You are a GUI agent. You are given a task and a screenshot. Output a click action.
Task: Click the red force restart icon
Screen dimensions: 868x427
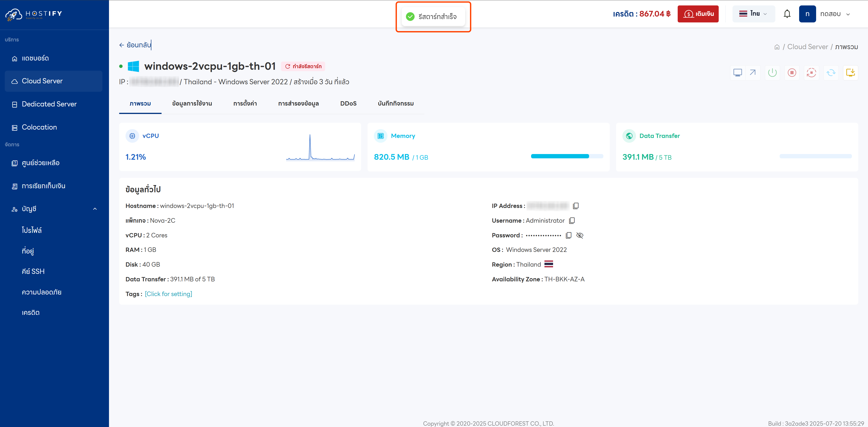tap(811, 72)
